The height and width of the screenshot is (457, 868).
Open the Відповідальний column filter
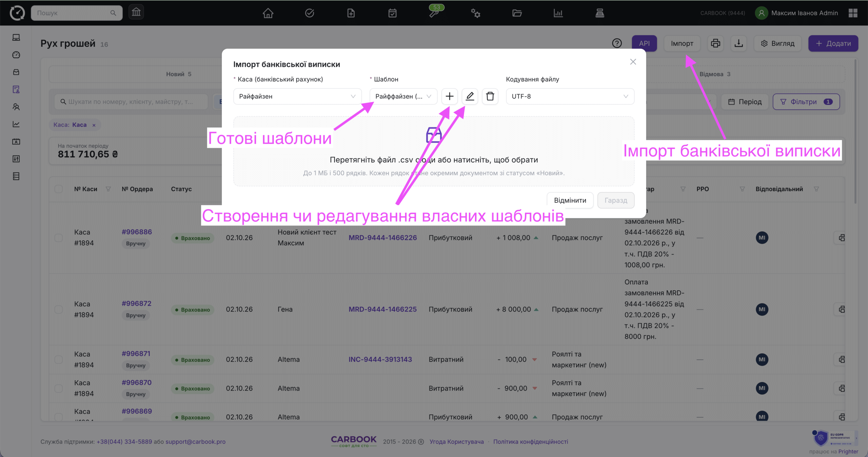pos(816,189)
